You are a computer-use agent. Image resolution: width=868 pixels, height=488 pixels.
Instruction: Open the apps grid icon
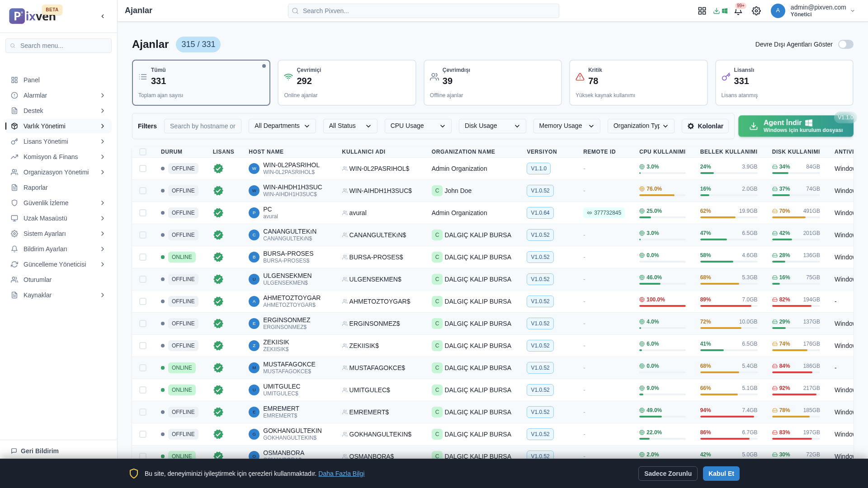702,11
